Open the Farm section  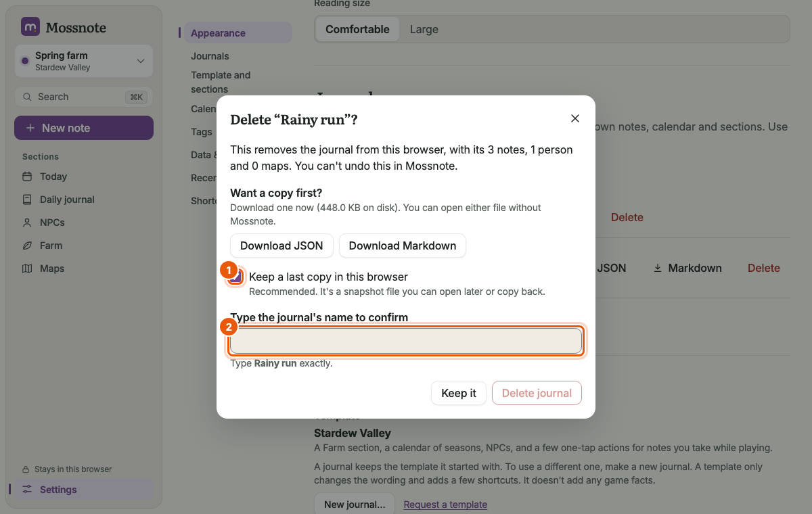coord(84,246)
